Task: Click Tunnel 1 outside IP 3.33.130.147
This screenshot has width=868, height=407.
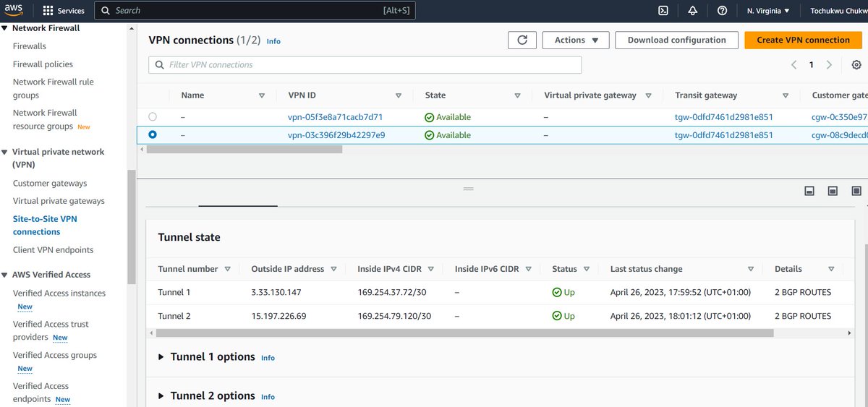Action: coord(276,293)
